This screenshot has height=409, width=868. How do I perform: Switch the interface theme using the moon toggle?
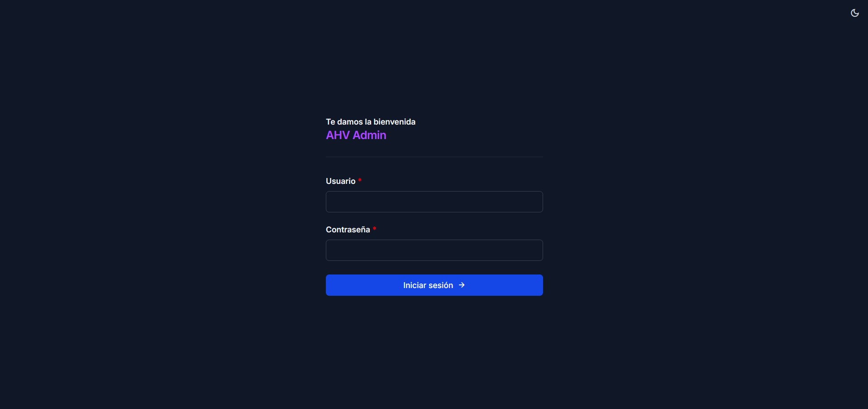click(854, 13)
